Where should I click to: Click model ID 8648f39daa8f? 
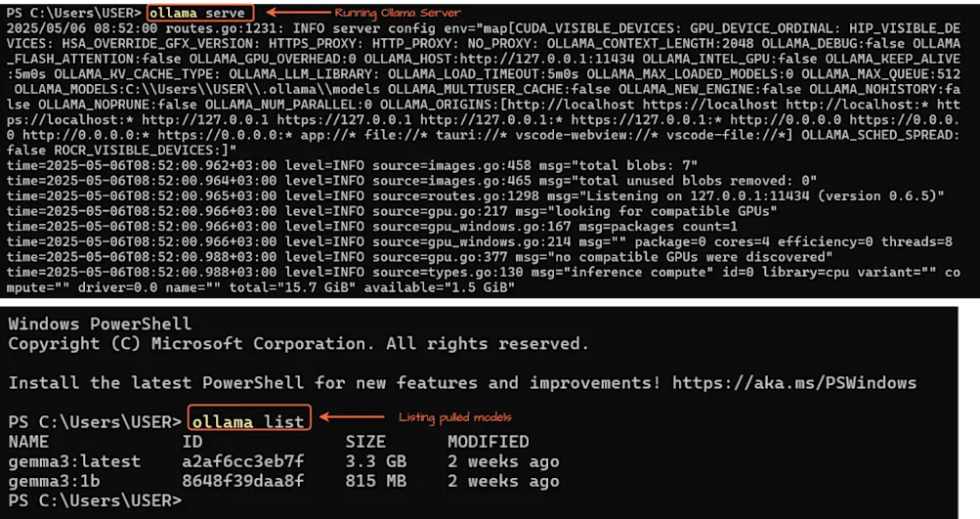pyautogui.click(x=242, y=482)
